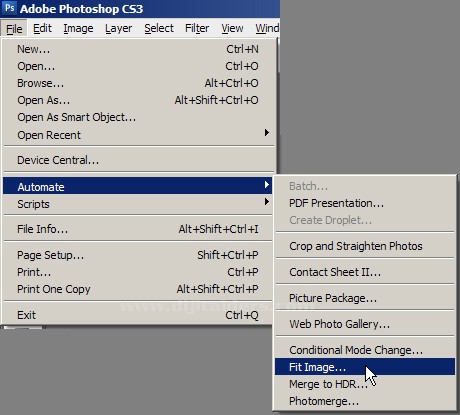Choose Page Setup... entry

(x=138, y=255)
